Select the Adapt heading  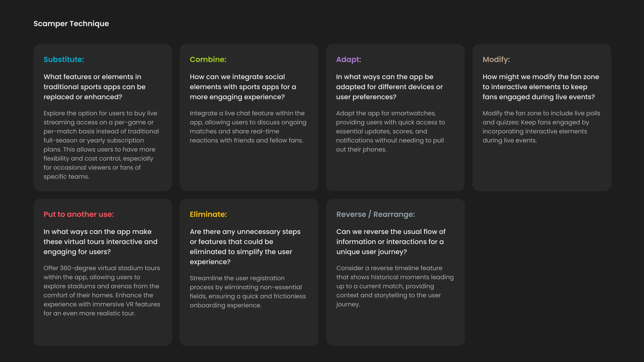pyautogui.click(x=348, y=60)
